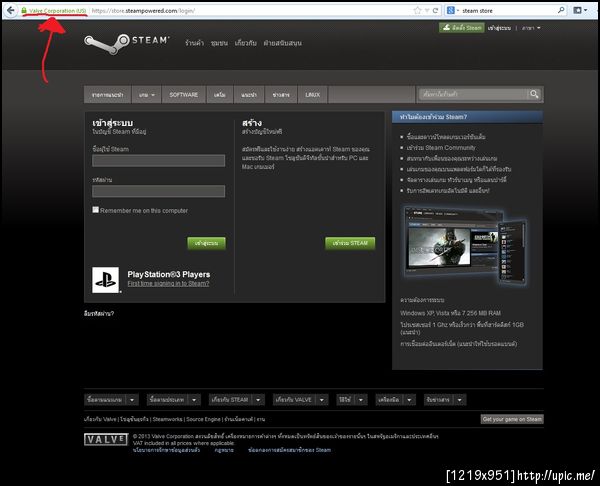Bookmark this page with the star icon

[x=417, y=10]
